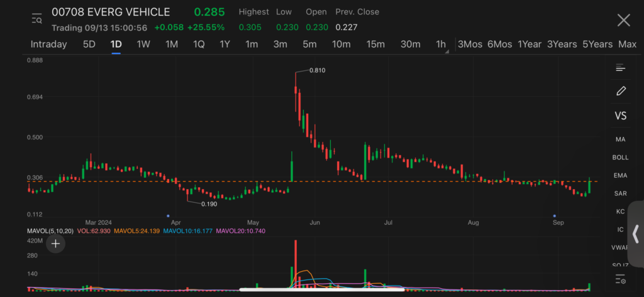Viewport: 644px width, 297px height.
Task: Expand the collapsed side panel arrow
Action: point(635,234)
